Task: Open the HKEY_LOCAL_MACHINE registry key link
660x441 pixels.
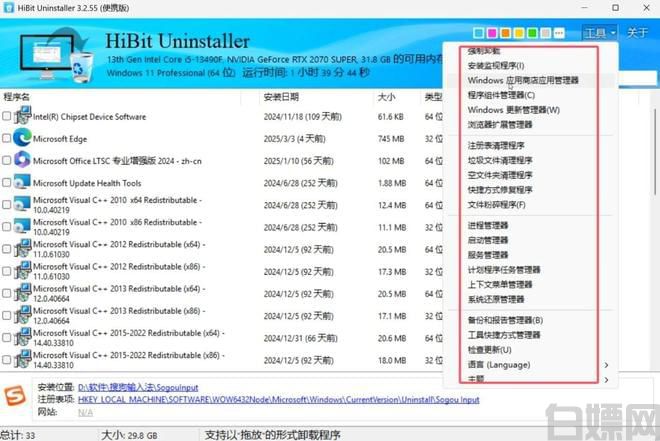Action: tap(279, 400)
